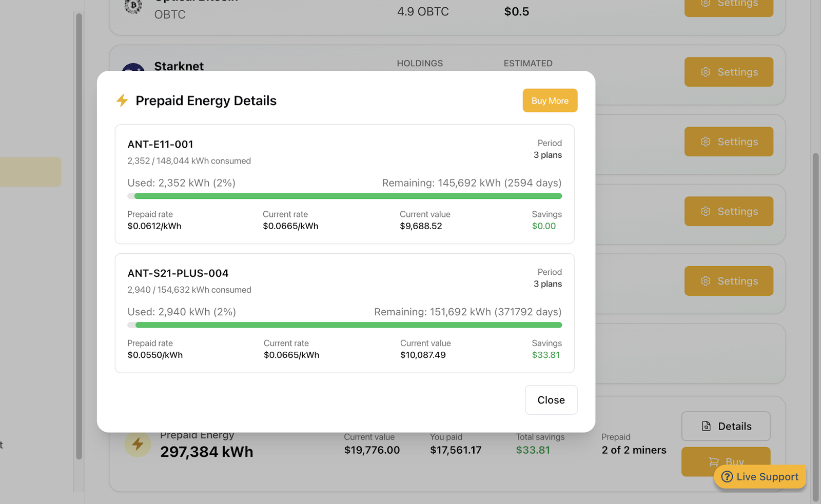Viewport: 821px width, 504px height.
Task: Click '2 of 2 miners' prepaid text
Action: click(634, 450)
